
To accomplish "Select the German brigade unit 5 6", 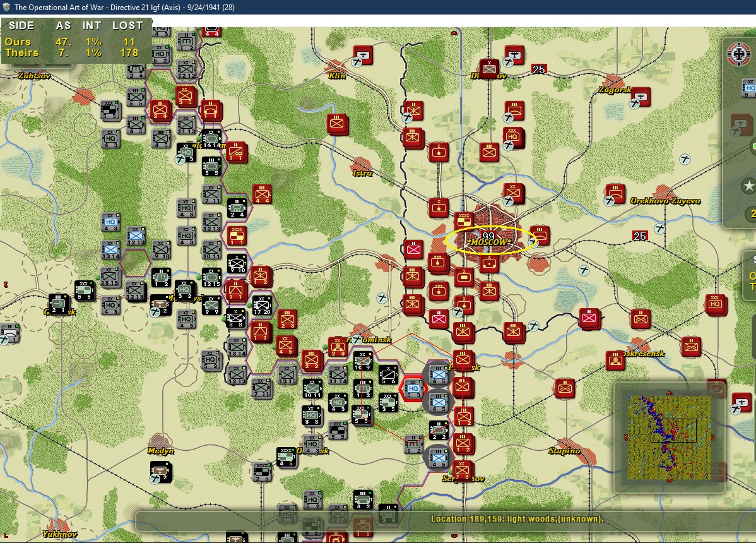I will point(388,374).
